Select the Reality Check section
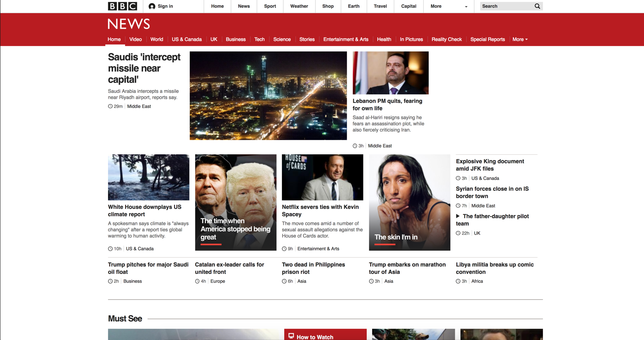This screenshot has height=340, width=644. (447, 39)
